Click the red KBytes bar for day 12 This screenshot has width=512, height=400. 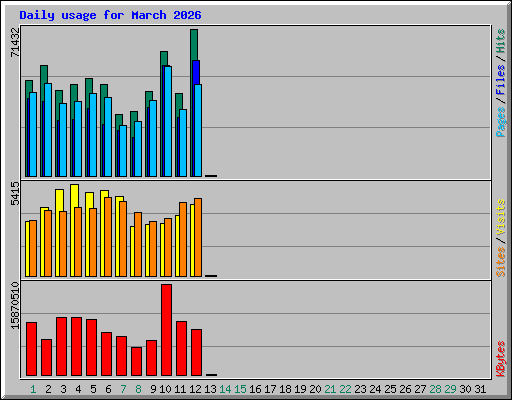point(196,353)
